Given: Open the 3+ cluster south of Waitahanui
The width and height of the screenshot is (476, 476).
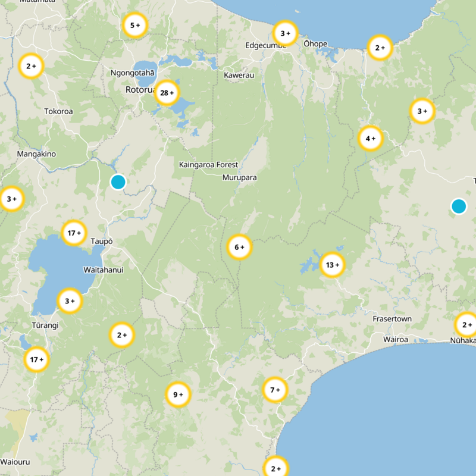Looking at the screenshot, I should pos(70,301).
